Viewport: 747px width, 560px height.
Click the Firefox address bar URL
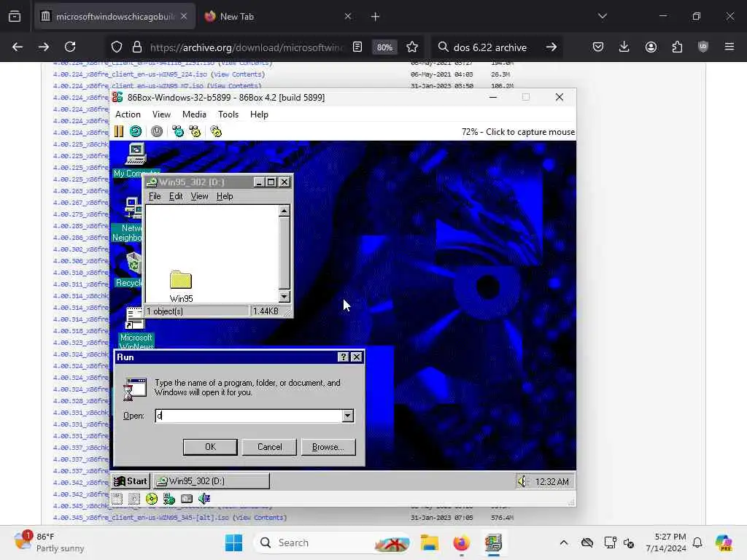[247, 47]
